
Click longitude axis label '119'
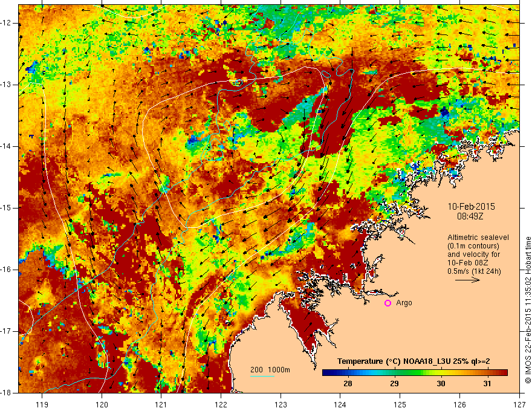[x=42, y=404]
